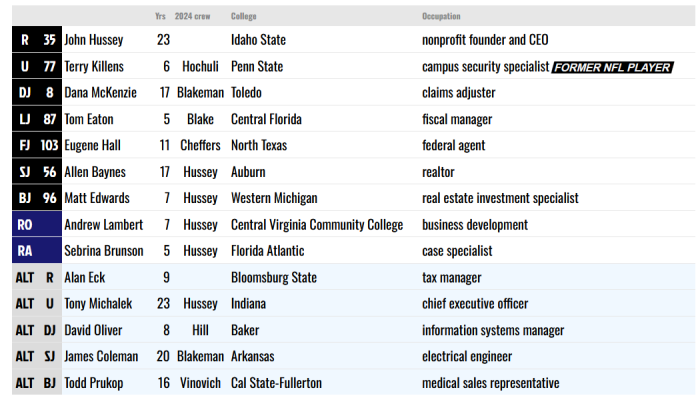Click the Todd Prukop alternate back judge row
The image size is (700, 398).
coord(354,382)
